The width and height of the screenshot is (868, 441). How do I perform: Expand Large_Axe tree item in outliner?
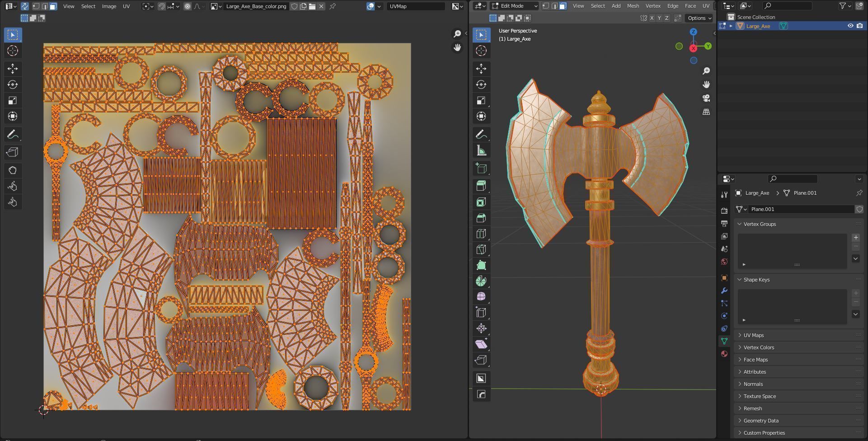(x=731, y=26)
